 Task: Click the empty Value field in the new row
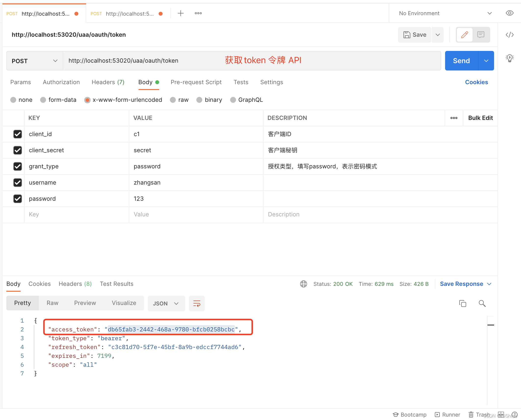(196, 214)
